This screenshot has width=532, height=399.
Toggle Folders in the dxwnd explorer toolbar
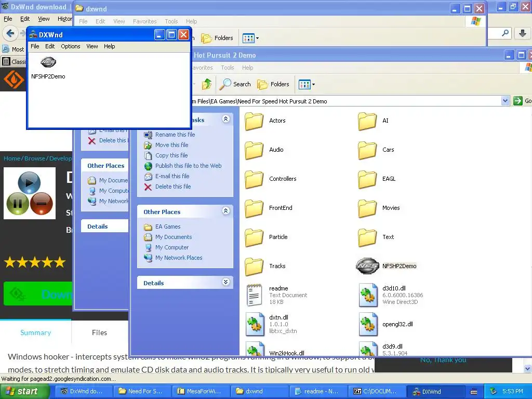point(217,38)
